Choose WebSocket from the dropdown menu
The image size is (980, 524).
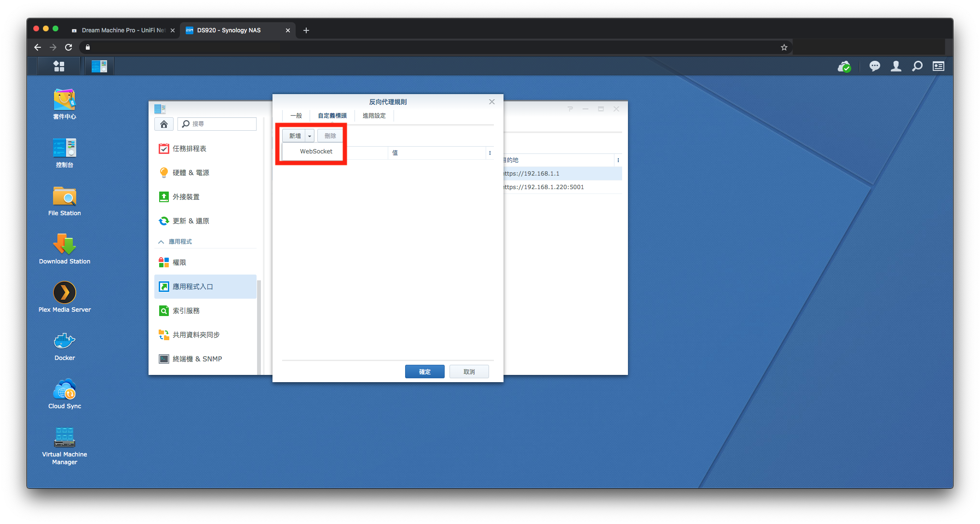[313, 152]
